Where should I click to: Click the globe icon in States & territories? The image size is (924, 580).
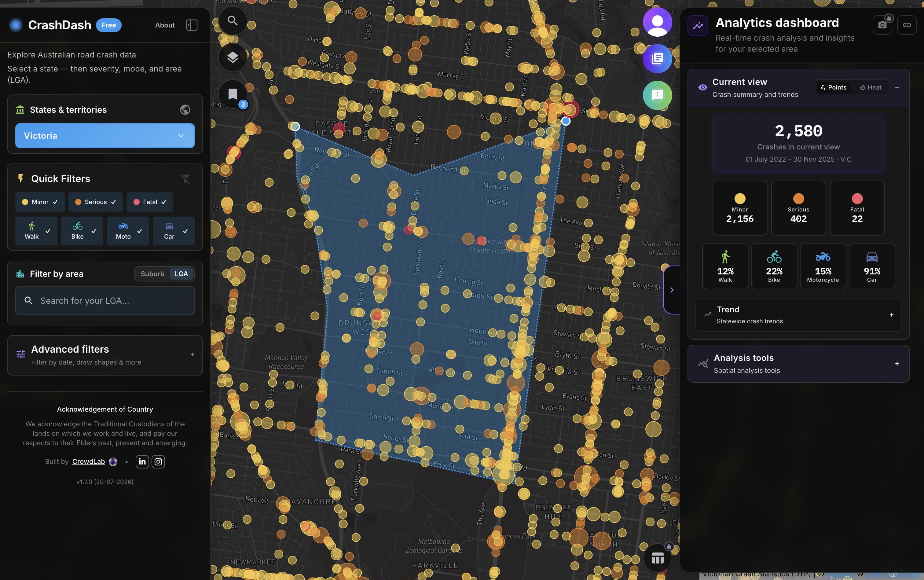tap(185, 110)
